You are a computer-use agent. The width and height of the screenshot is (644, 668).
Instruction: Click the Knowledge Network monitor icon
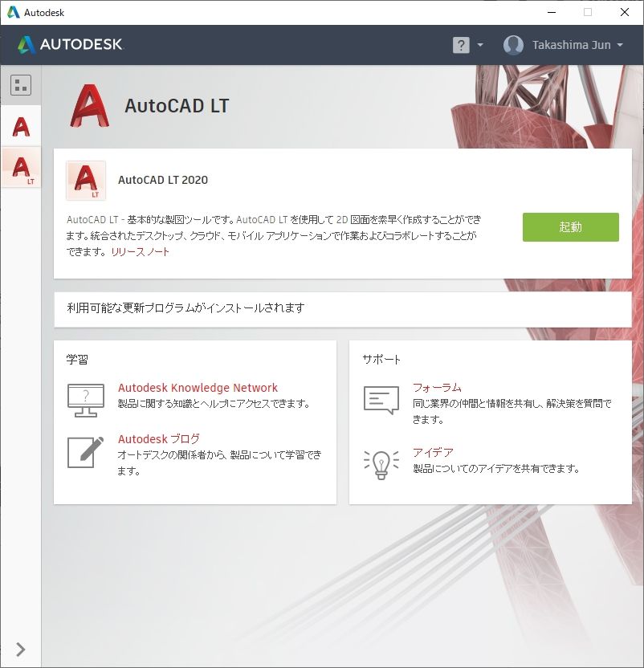click(x=86, y=401)
